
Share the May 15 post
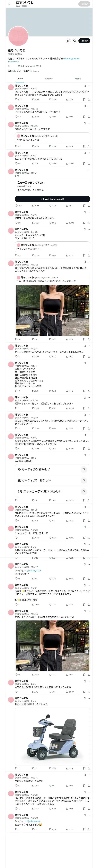pyautogui.click(x=89, y=117)
